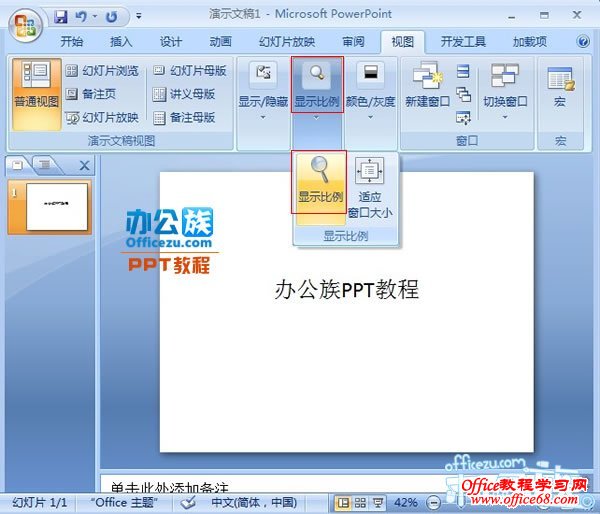Viewport: 600px width, 514px height.
Task: Switch to the 开始 ribbon tab
Action: [72, 41]
